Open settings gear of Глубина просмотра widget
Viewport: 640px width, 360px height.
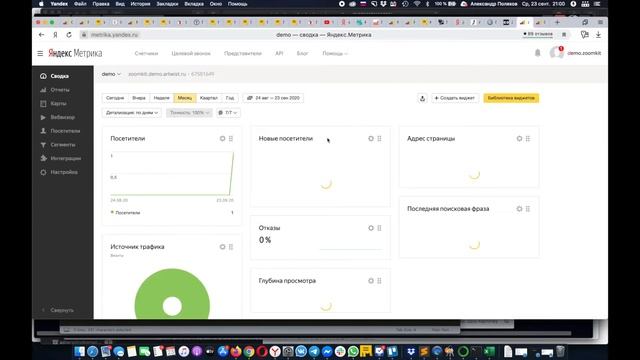click(371, 281)
